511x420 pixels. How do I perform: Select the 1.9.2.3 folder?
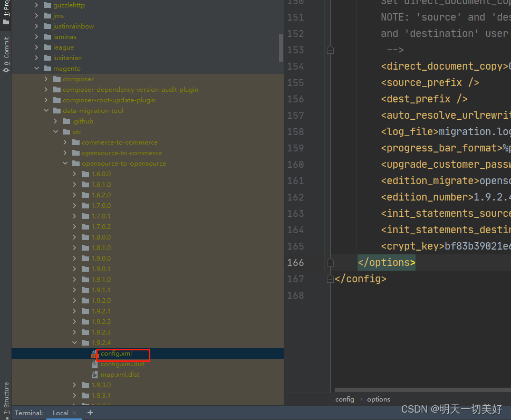(x=101, y=332)
